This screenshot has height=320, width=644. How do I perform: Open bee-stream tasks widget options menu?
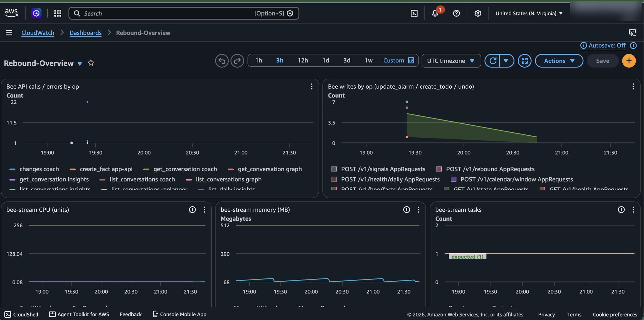click(633, 209)
